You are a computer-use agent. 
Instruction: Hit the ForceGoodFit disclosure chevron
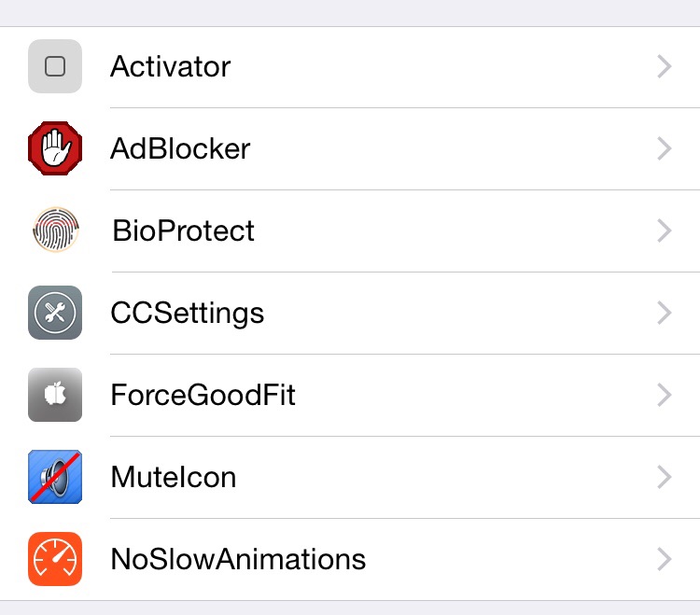[664, 395]
